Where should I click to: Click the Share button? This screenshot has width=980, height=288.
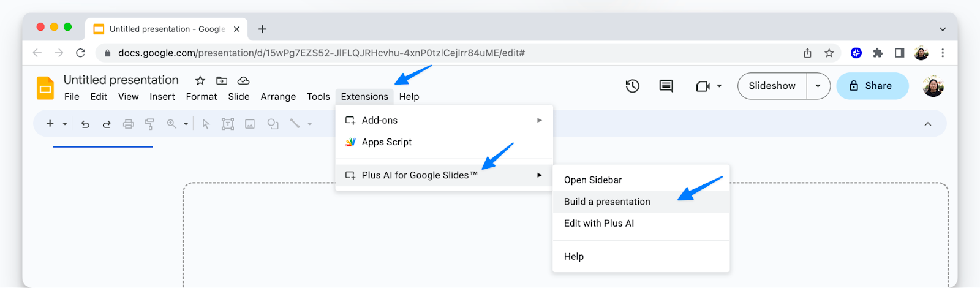click(x=872, y=86)
